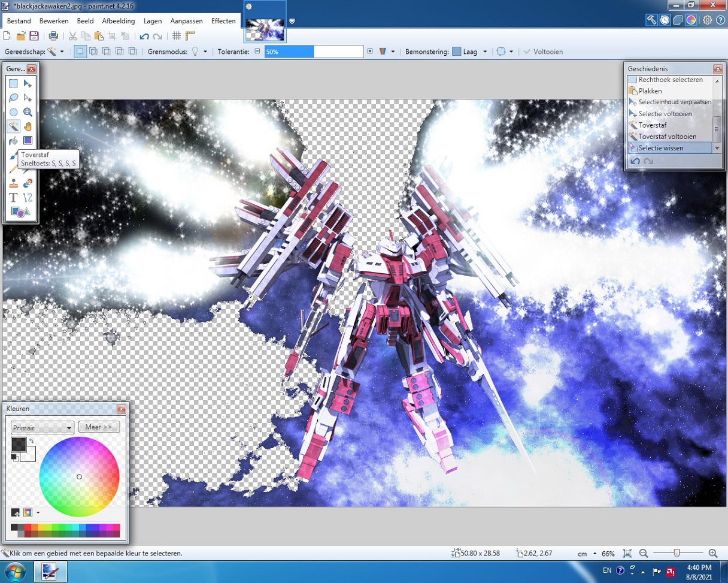Open the Bestand menu
The height and width of the screenshot is (583, 728).
tap(19, 21)
